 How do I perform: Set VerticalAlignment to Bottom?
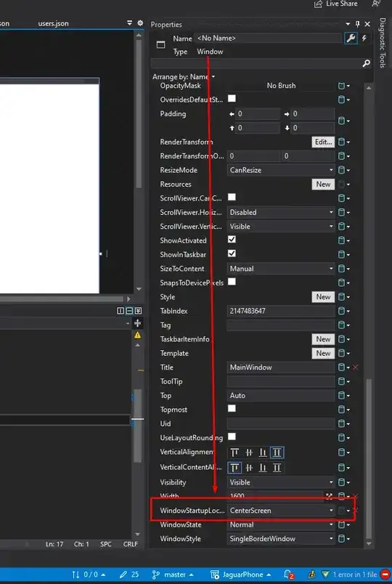pyautogui.click(x=263, y=453)
